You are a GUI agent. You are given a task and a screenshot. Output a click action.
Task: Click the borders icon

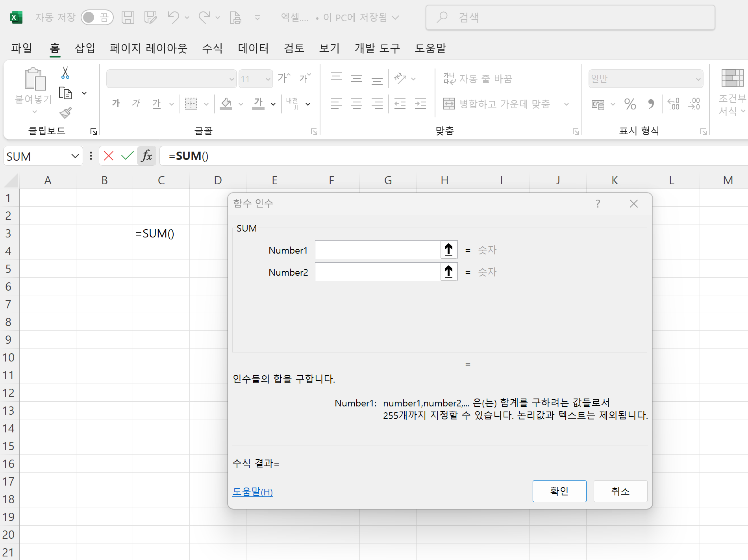tap(191, 104)
